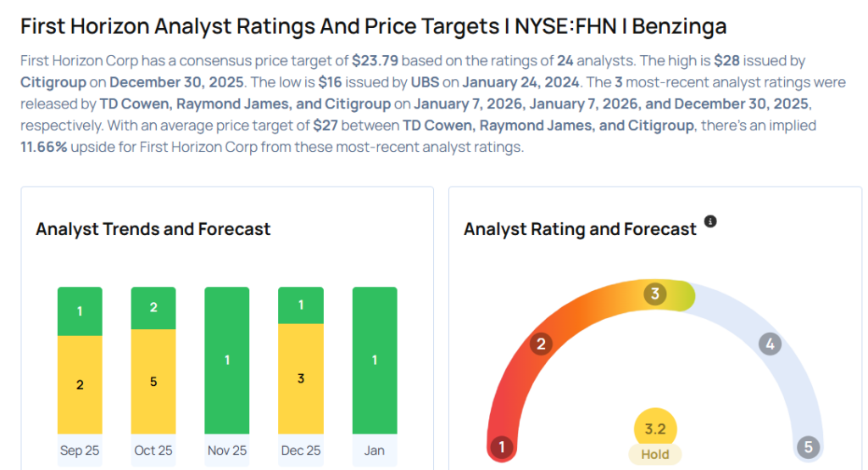Click rating marker 1 on the gauge
Screen dimensions: 868x470
pyautogui.click(x=502, y=447)
